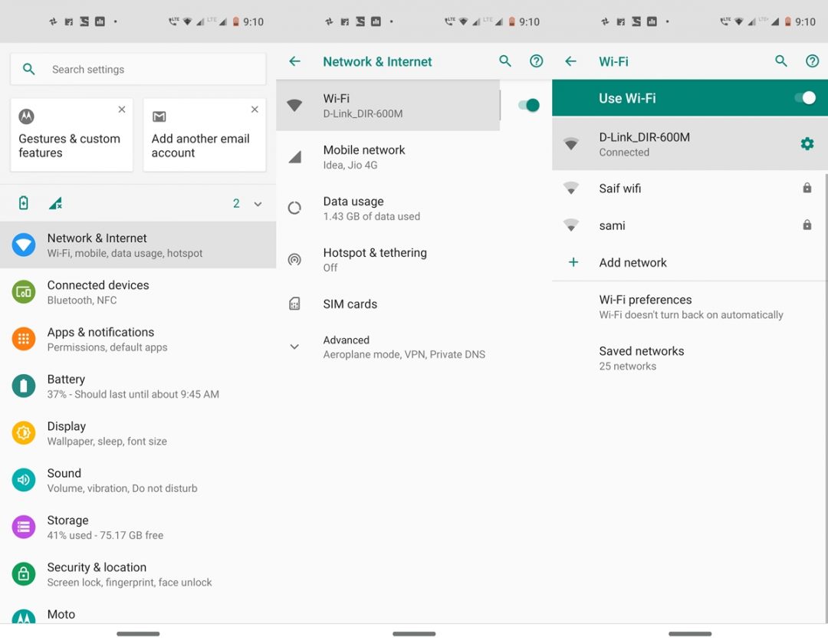Open Data usage entry
The width and height of the screenshot is (828, 644).
[414, 208]
